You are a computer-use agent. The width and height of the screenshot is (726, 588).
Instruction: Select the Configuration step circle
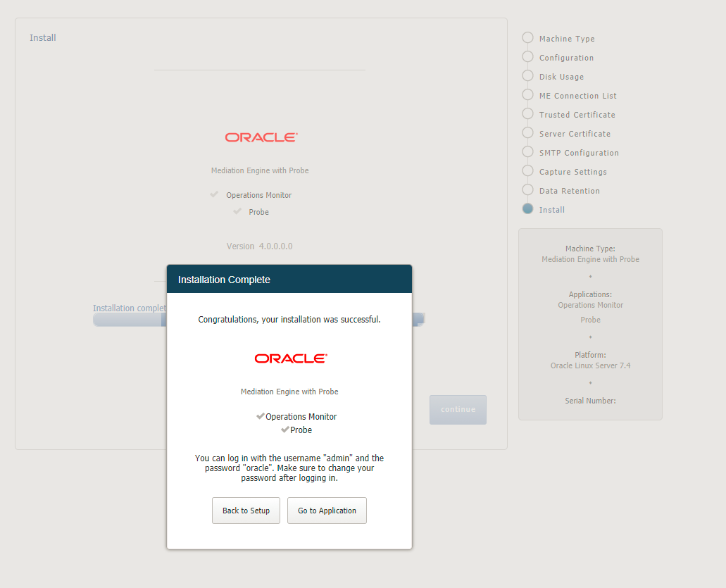(527, 56)
